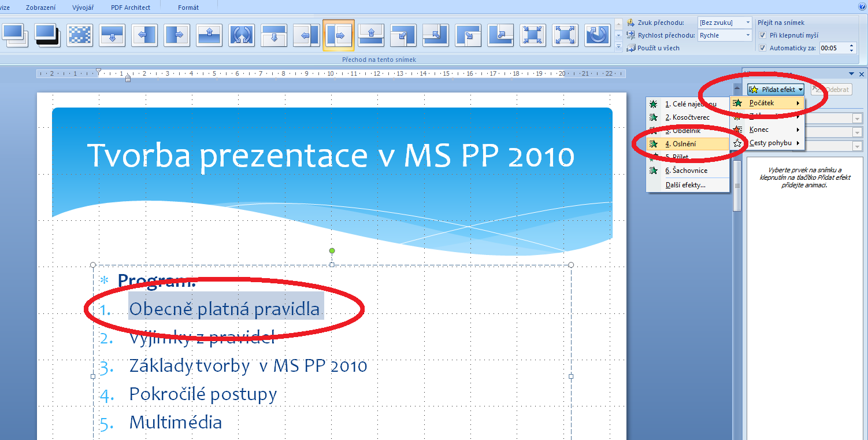The image size is (868, 440).
Task: Pick the wipe left transition
Action: [144, 34]
